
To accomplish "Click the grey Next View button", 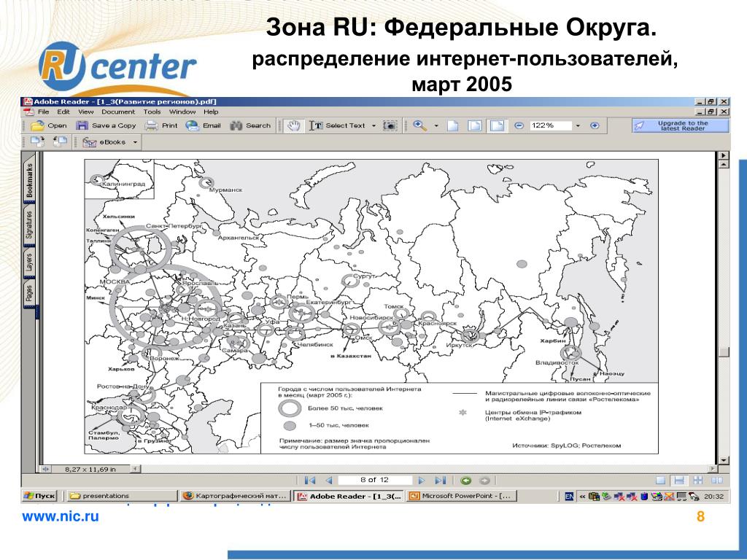I will 484,481.
